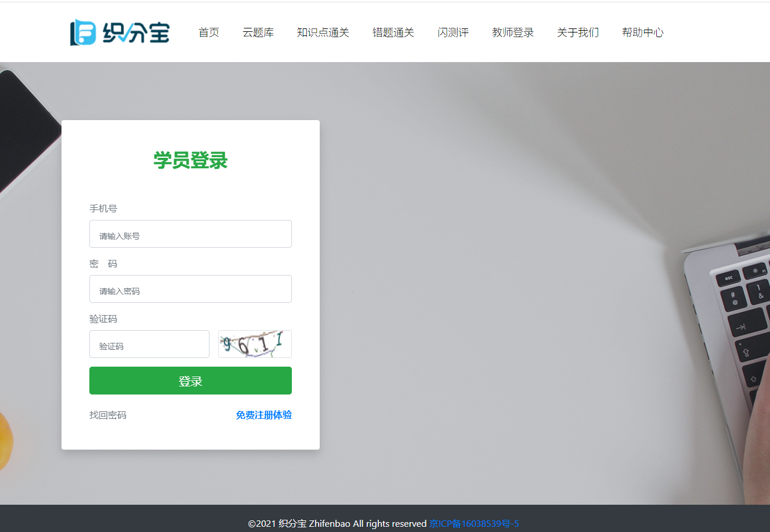770x532 pixels.
Task: Click 免费注册体验 link
Action: click(264, 415)
